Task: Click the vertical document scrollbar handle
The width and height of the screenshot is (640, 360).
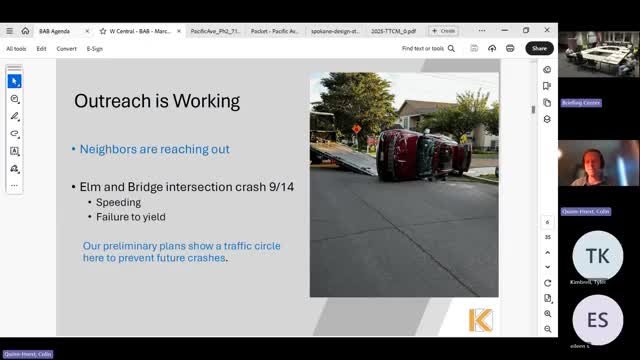Action: pyautogui.click(x=533, y=109)
